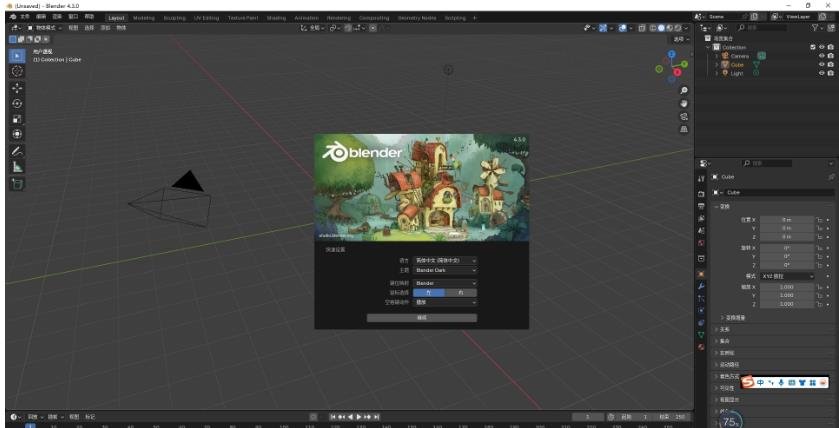Image resolution: width=839 pixels, height=428 pixels.
Task: Open the Particles properties tab icon
Action: 701,298
